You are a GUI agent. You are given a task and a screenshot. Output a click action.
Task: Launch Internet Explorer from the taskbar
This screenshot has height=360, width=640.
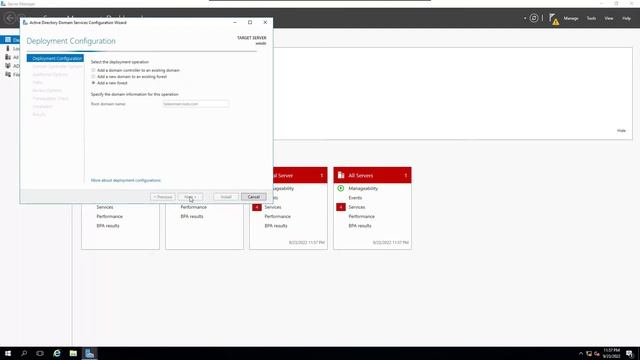point(57,353)
